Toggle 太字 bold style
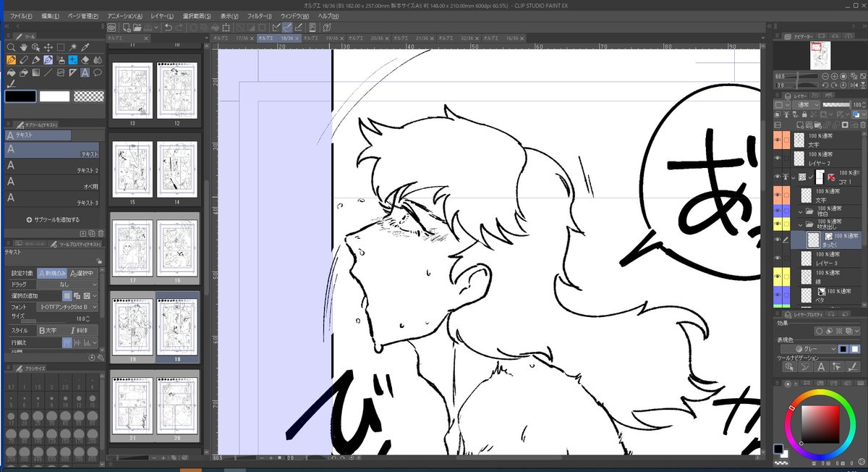The image size is (868, 472). pyautogui.click(x=49, y=330)
